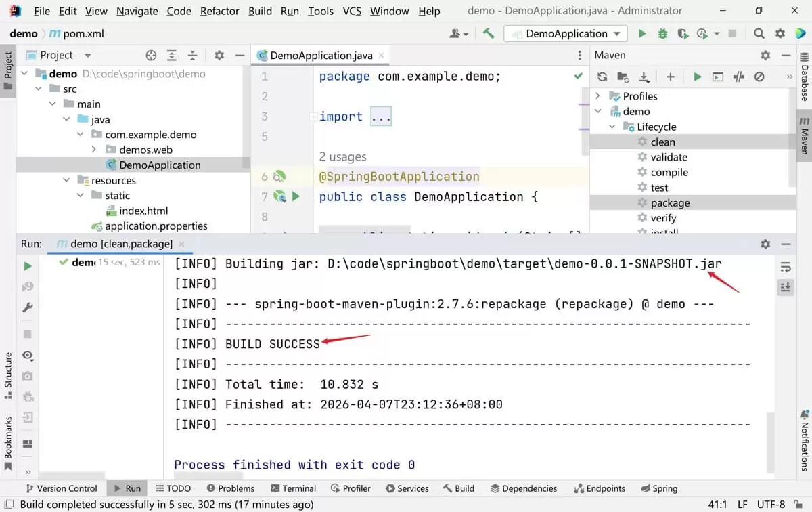
Task: Open the Navigate menu
Action: 137,11
